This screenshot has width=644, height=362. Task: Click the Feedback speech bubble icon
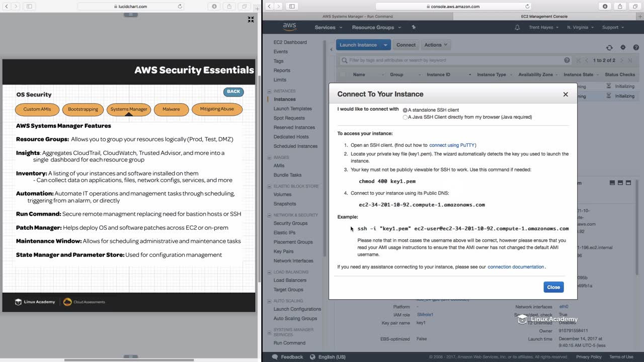pos(275,357)
